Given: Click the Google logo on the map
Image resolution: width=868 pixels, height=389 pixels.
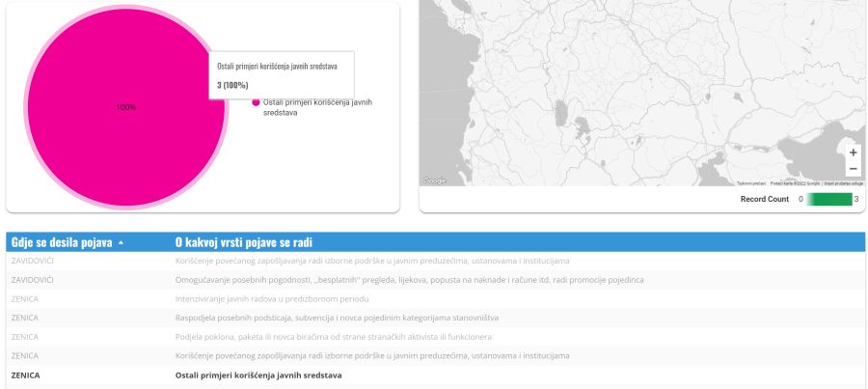Looking at the screenshot, I should [x=434, y=181].
